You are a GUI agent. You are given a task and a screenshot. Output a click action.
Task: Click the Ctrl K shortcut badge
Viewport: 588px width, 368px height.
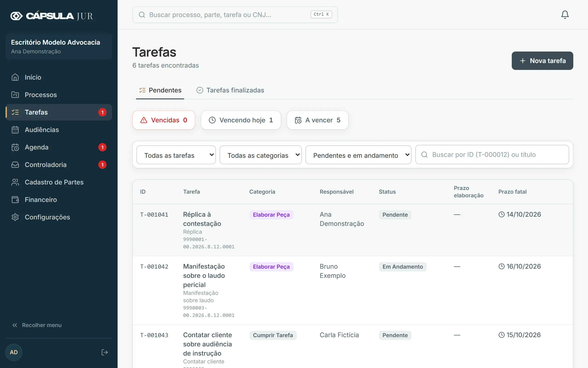click(x=321, y=14)
